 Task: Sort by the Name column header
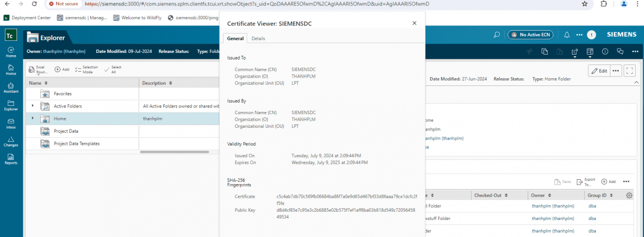[x=38, y=83]
